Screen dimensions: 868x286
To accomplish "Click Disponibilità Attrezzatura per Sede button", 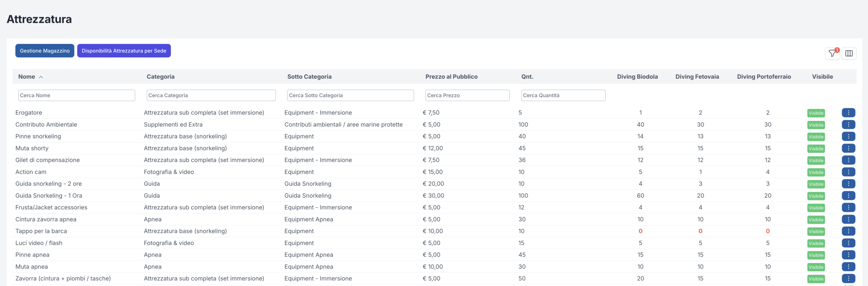I will click(x=124, y=51).
